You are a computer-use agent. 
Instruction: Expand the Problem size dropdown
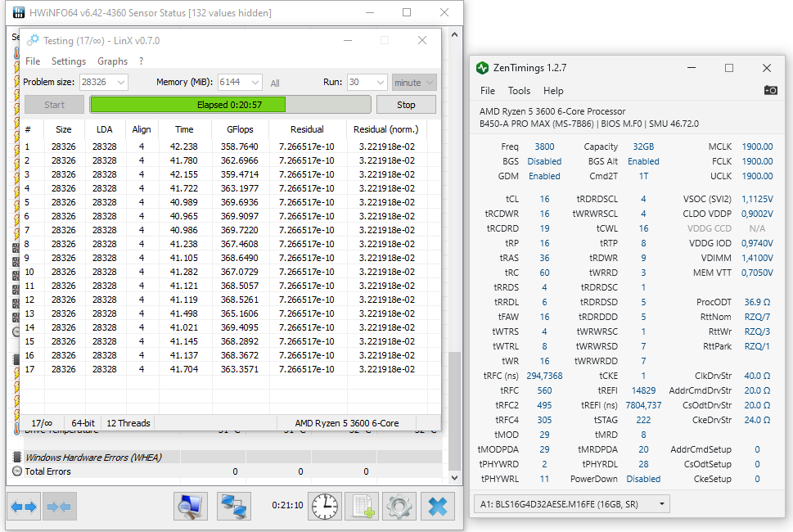click(121, 83)
